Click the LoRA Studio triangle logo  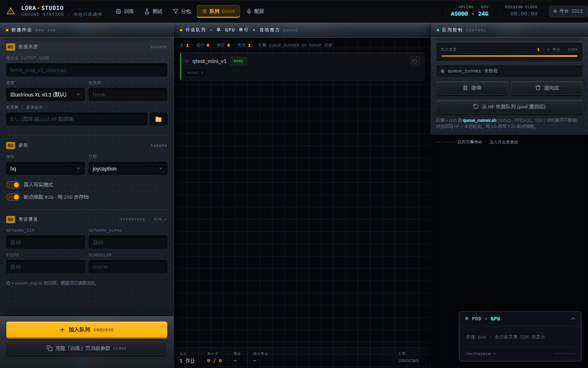point(11,11)
